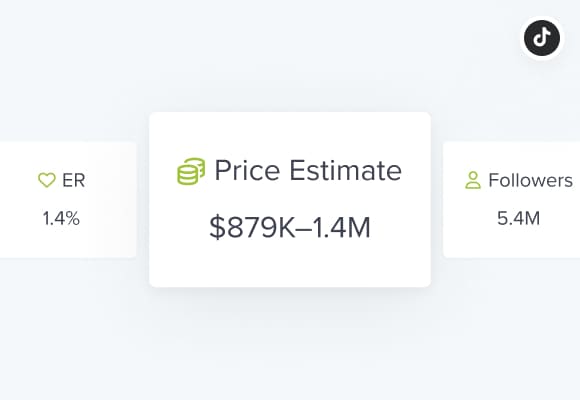This screenshot has width=580, height=400.
Task: Open the ER stat card
Action: (68, 200)
